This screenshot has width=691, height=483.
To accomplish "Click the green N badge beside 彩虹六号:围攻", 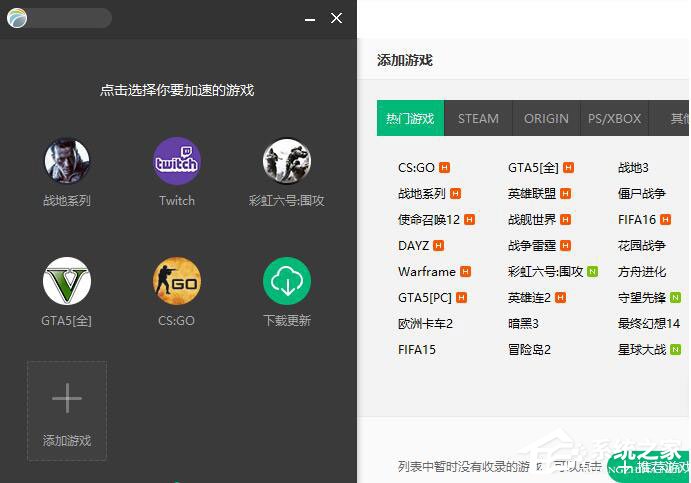I will 593,271.
